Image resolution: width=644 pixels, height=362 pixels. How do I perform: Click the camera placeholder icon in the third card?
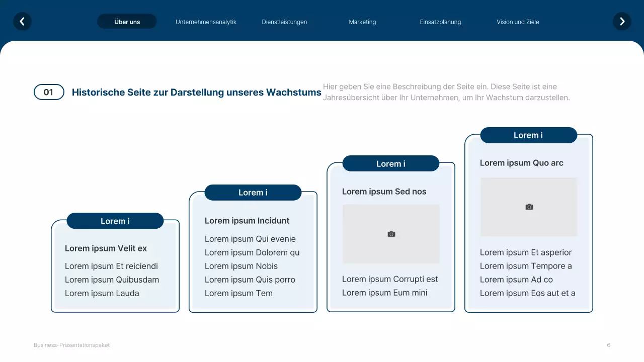(x=391, y=234)
